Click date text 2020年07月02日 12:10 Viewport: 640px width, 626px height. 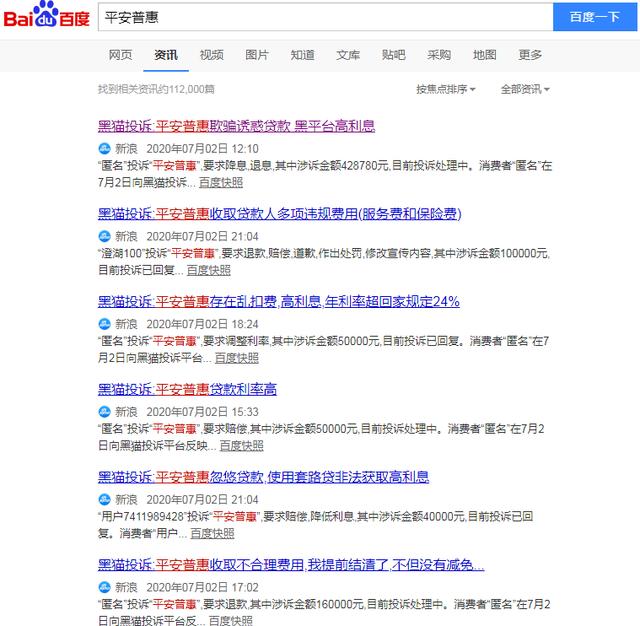coord(202,149)
